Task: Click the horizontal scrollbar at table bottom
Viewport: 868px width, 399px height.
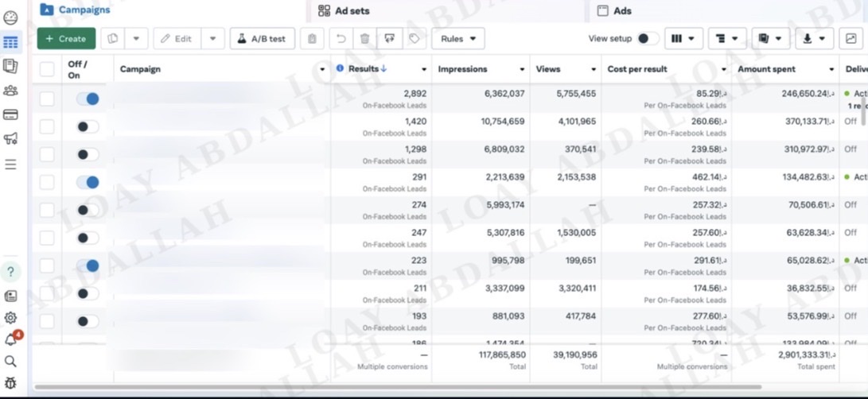Action: (x=398, y=387)
